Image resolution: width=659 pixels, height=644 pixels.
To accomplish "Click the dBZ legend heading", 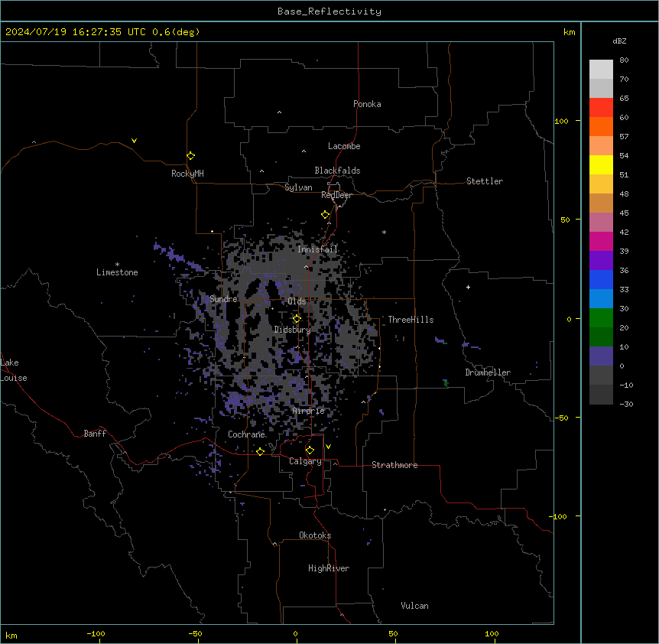I will click(x=619, y=41).
